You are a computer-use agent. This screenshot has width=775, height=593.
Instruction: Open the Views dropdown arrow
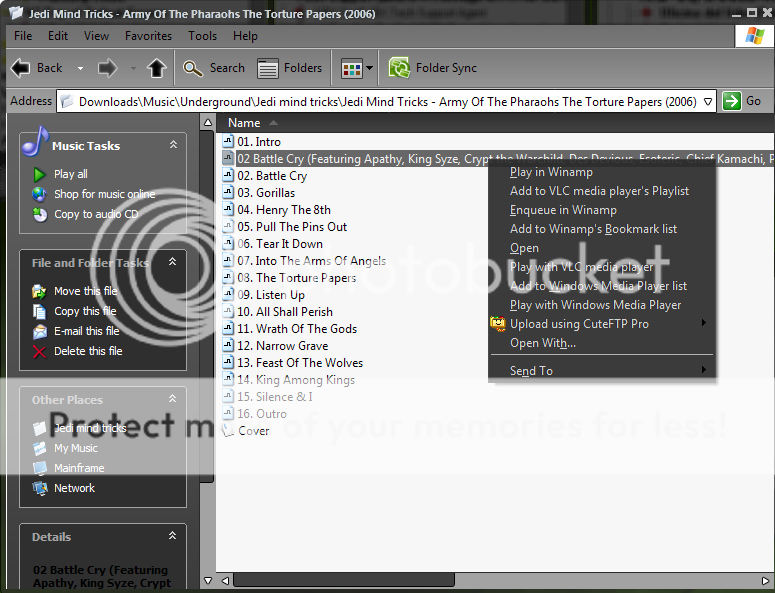coord(370,69)
